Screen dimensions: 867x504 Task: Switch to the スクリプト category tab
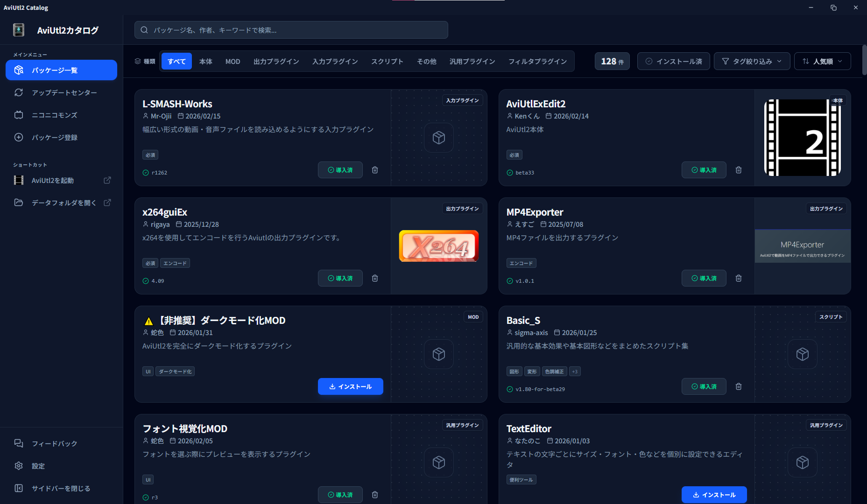click(387, 62)
